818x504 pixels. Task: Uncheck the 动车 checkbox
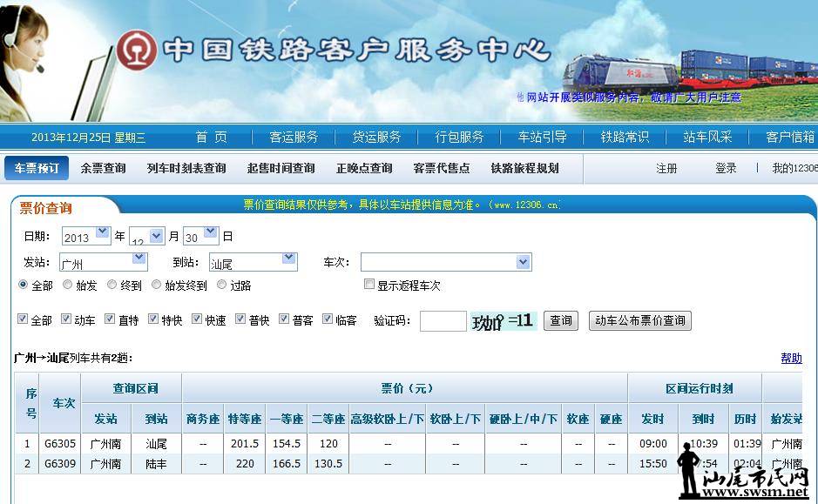coord(66,319)
